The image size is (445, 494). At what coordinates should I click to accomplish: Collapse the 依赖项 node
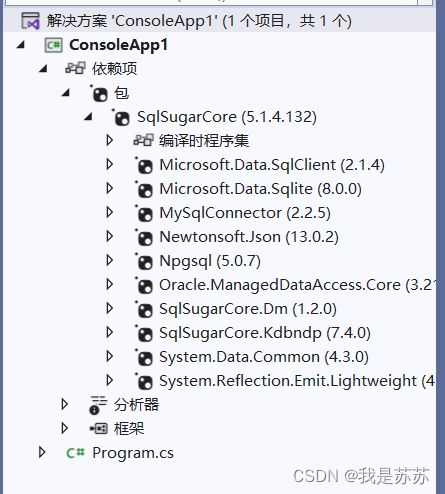tap(43, 68)
